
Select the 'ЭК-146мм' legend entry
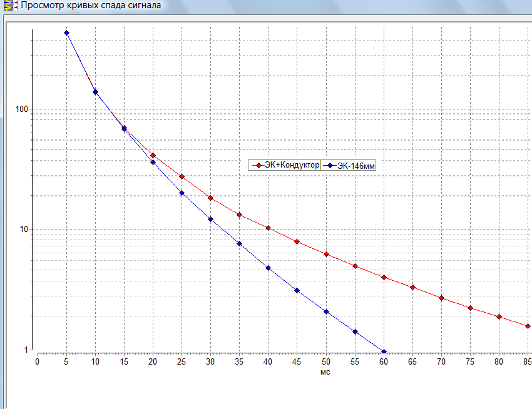(349, 166)
